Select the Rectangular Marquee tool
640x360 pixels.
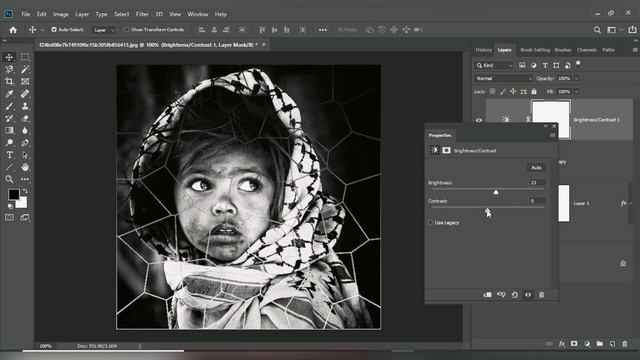(25, 57)
